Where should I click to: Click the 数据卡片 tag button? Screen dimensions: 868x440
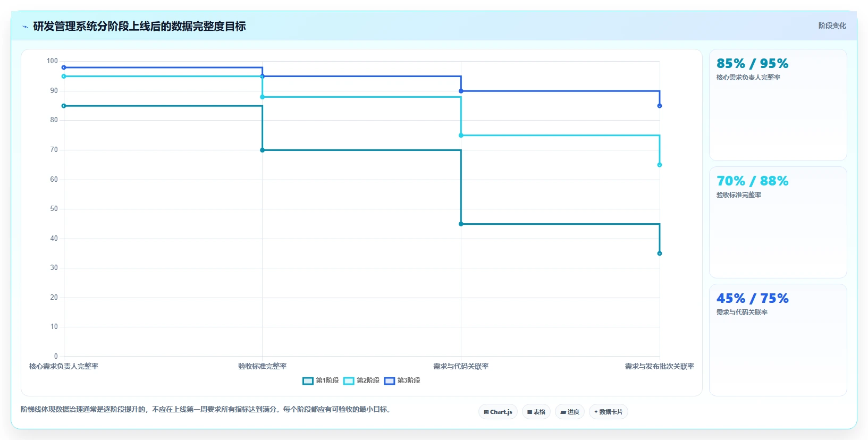pyautogui.click(x=609, y=412)
